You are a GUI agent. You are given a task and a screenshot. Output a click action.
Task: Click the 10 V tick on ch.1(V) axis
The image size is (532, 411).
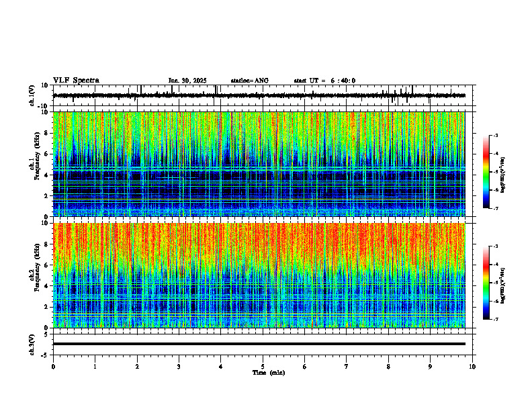click(45, 86)
